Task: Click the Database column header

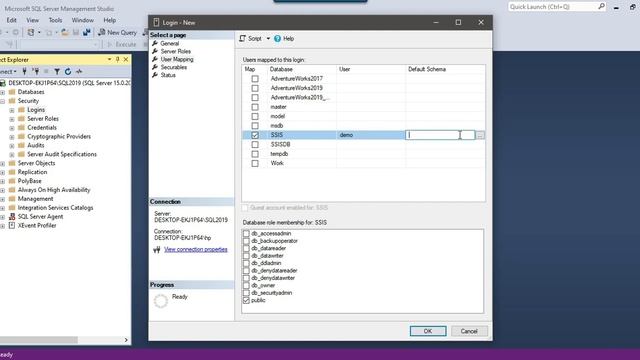Action: point(302,69)
